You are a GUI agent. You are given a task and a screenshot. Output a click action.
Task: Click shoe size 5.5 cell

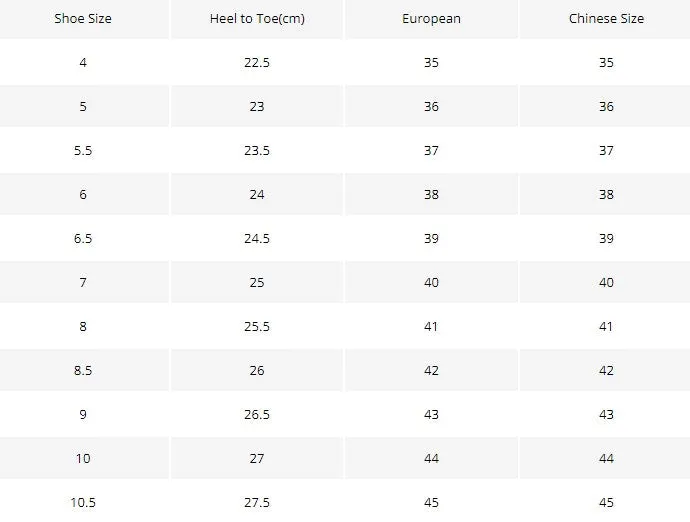[83, 151]
